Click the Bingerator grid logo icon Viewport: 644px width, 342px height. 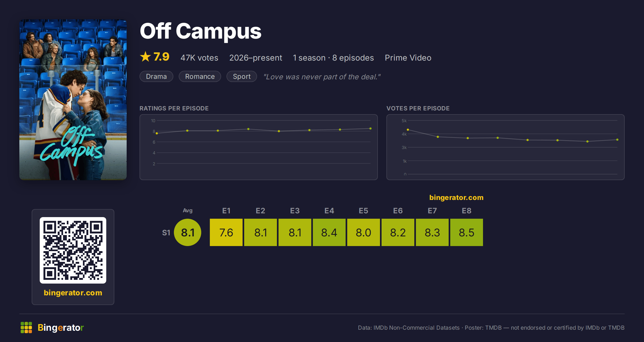26,328
